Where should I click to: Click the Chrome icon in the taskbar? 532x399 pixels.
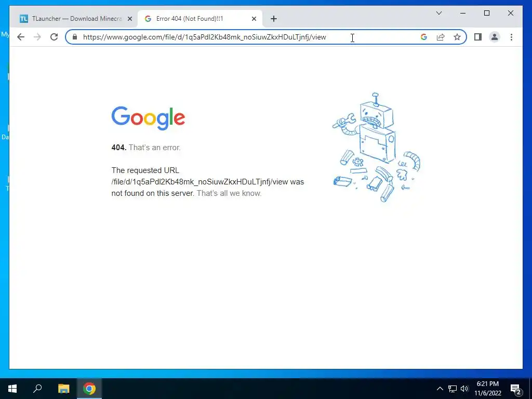tap(89, 389)
